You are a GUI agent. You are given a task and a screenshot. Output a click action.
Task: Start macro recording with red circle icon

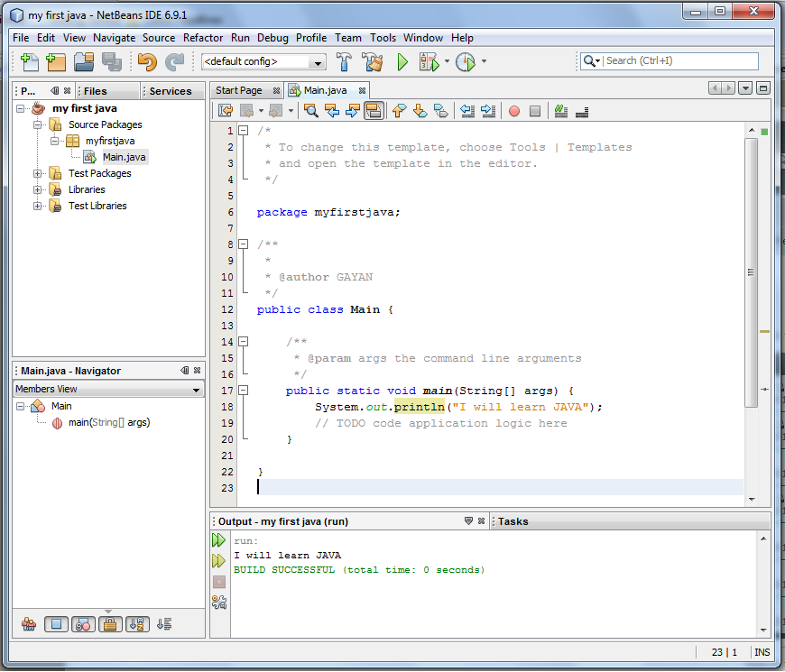point(514,111)
